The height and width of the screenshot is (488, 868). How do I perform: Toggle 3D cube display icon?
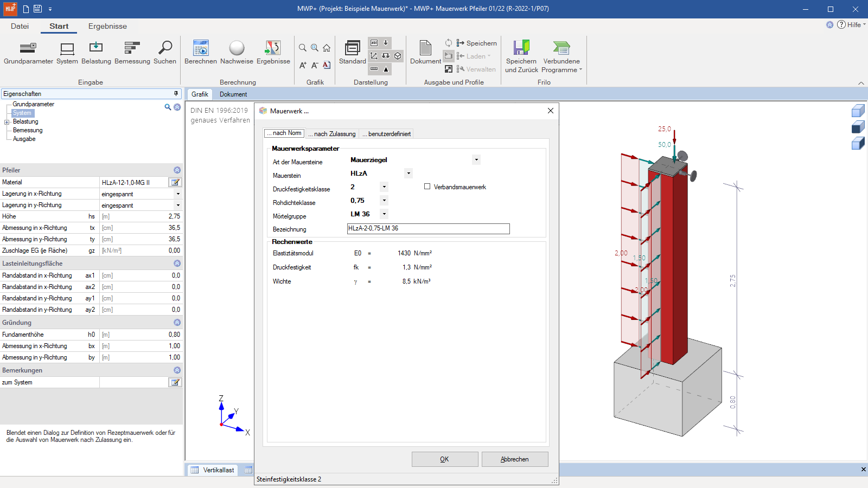398,56
